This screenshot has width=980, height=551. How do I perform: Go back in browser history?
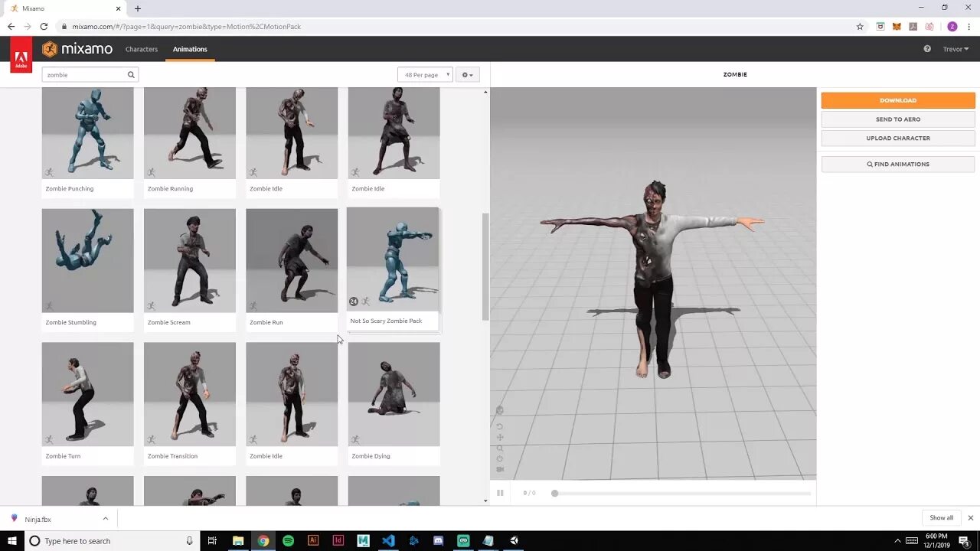pyautogui.click(x=11, y=26)
